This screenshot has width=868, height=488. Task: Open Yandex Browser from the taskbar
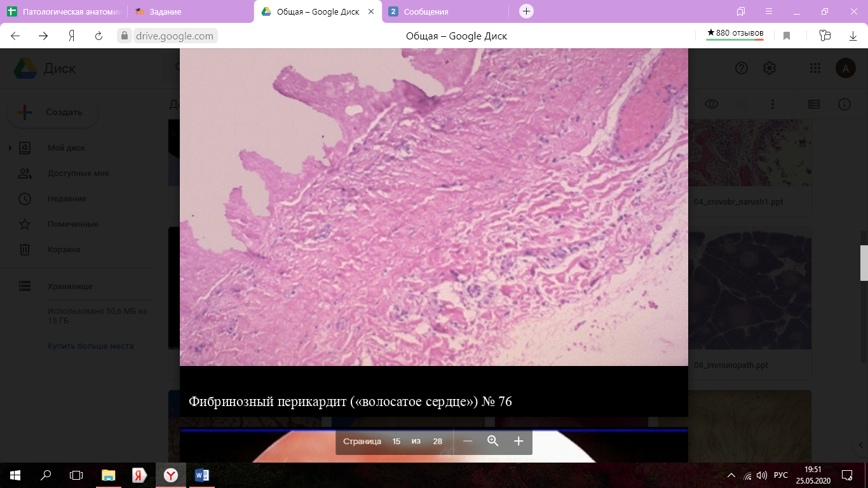point(171,475)
